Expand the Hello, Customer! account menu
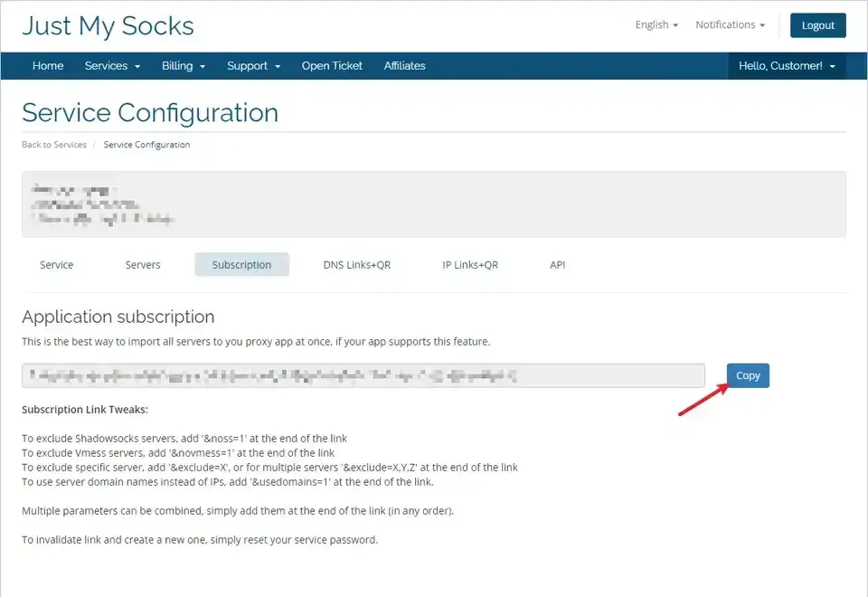The image size is (868, 597). coord(787,66)
